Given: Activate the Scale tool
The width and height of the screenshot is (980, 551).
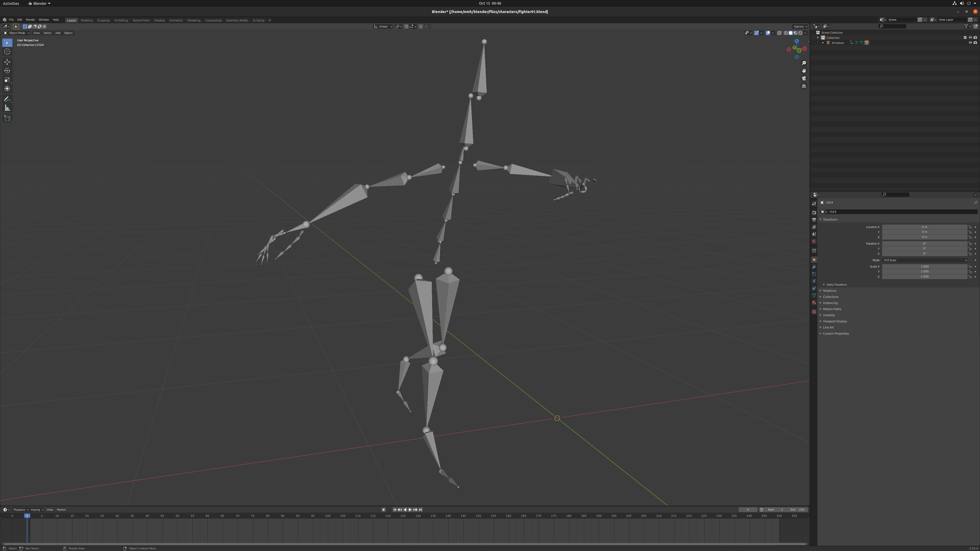Looking at the screenshot, I should tap(7, 80).
